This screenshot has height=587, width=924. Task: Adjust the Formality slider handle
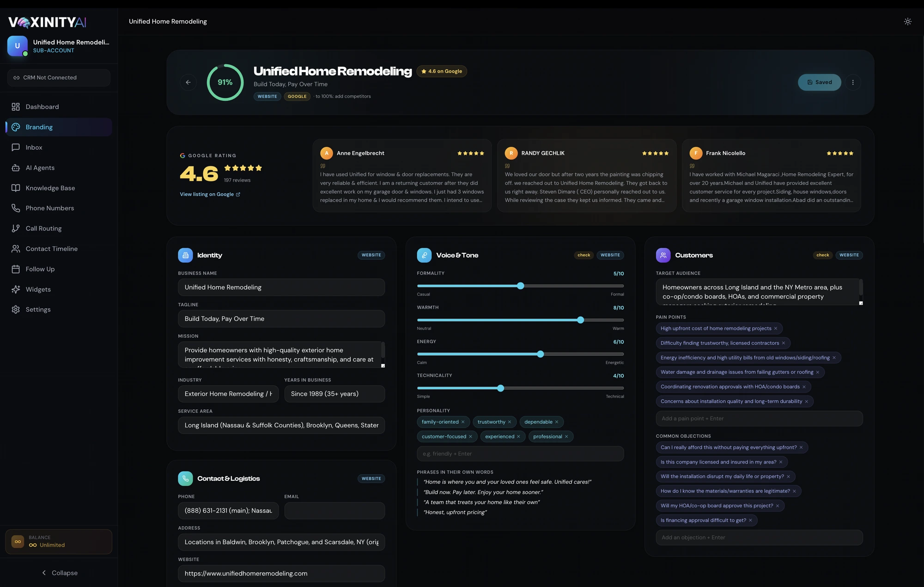521,286
